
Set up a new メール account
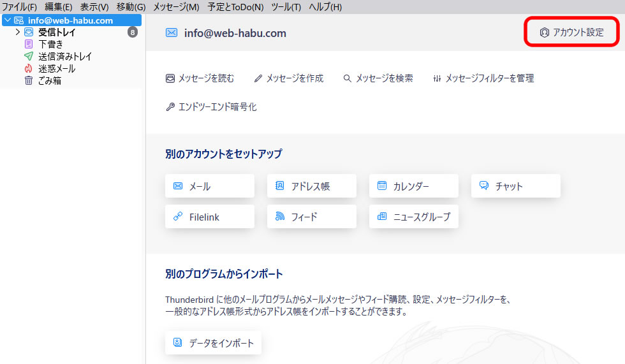click(x=209, y=186)
